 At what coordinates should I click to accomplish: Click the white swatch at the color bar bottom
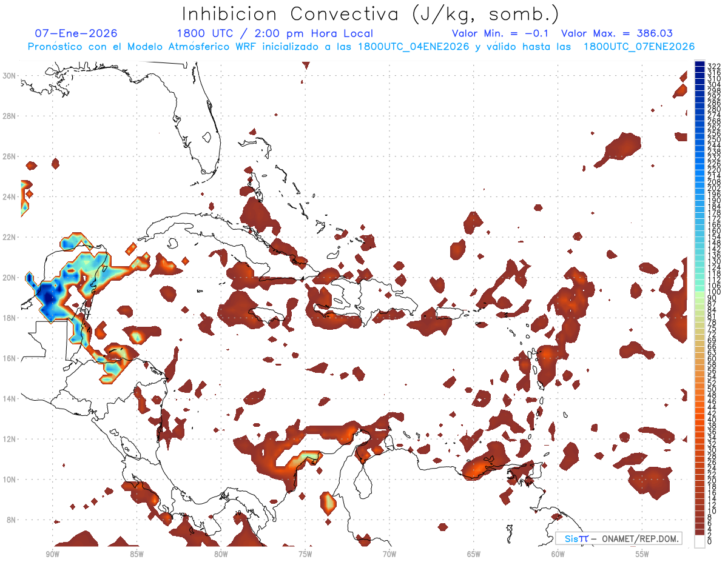pos(699,541)
